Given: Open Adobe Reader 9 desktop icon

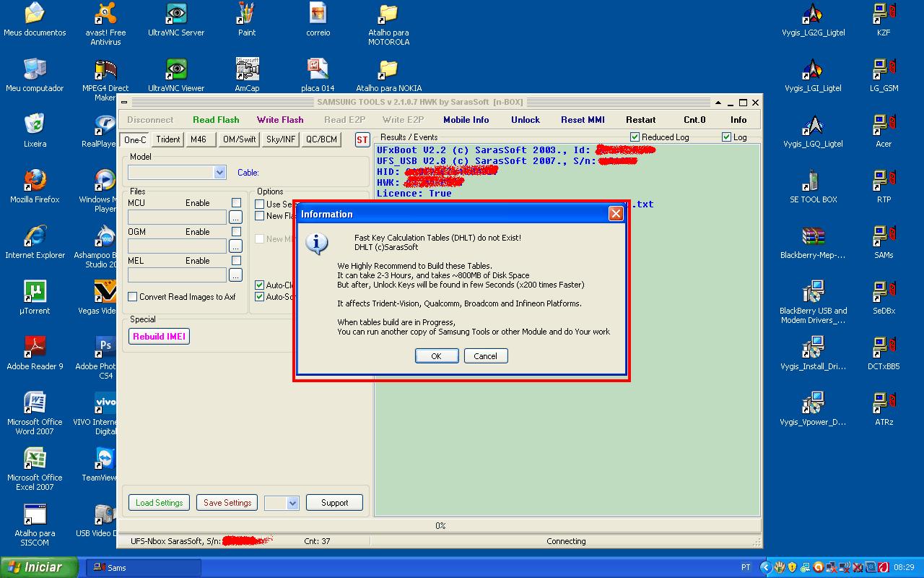Looking at the screenshot, I should [35, 353].
